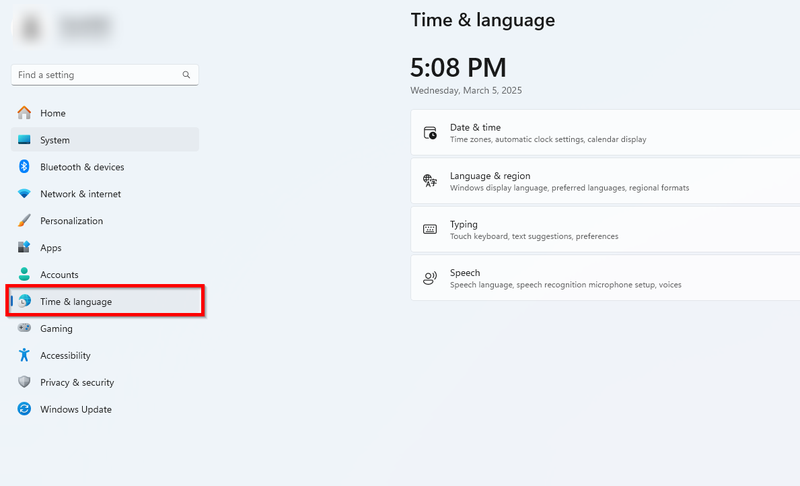Open Language & region title
Screen dimensions: 800x486
490,176
